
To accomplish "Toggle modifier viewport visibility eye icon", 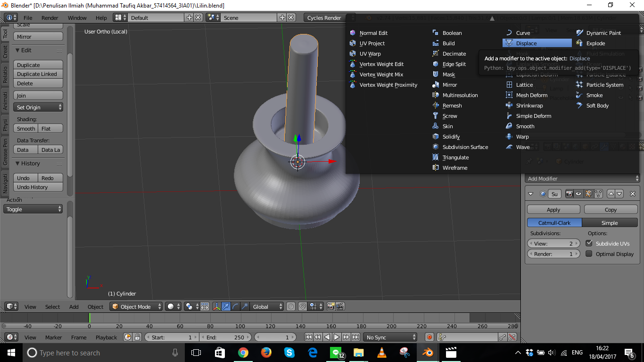I will pyautogui.click(x=578, y=194).
